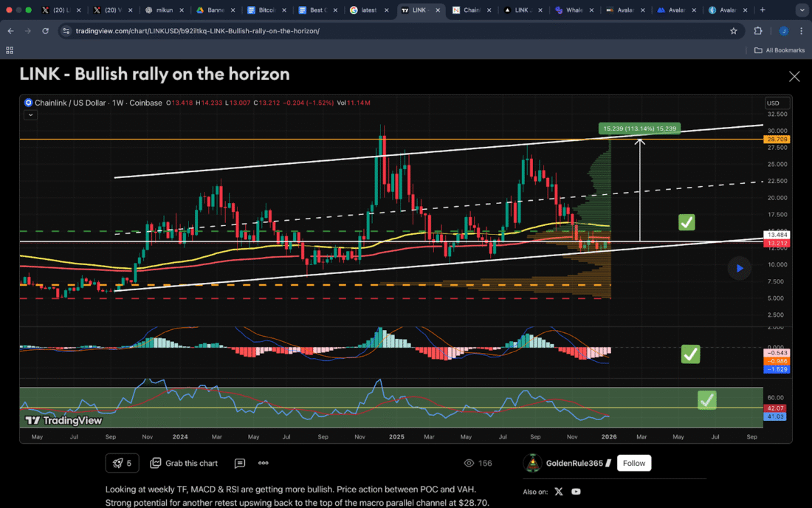The image size is (812, 508).
Task: Click Grab this chart
Action: click(184, 463)
